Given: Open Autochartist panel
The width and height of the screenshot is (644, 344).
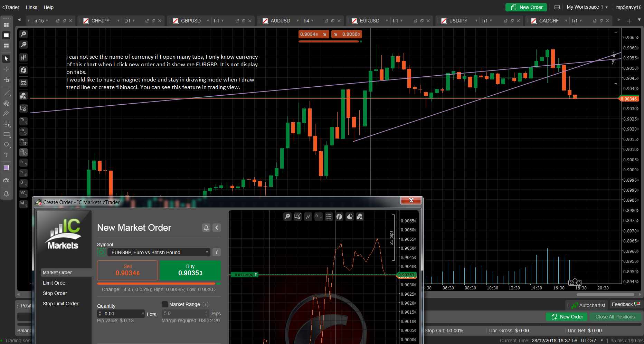Looking at the screenshot, I should tap(588, 305).
